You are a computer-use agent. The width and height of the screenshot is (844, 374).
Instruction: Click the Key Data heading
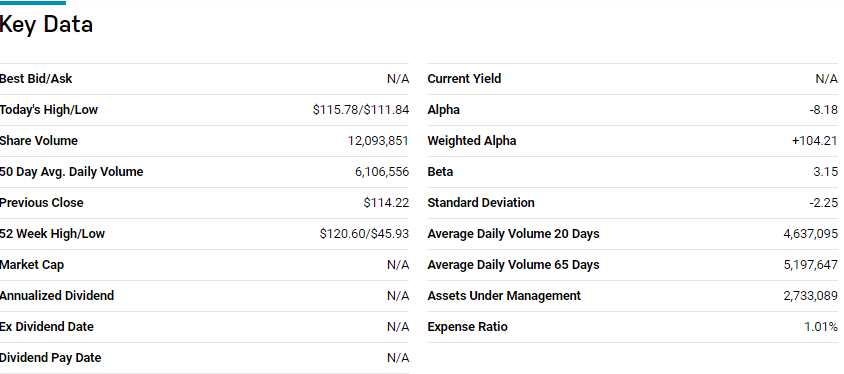coord(46,25)
